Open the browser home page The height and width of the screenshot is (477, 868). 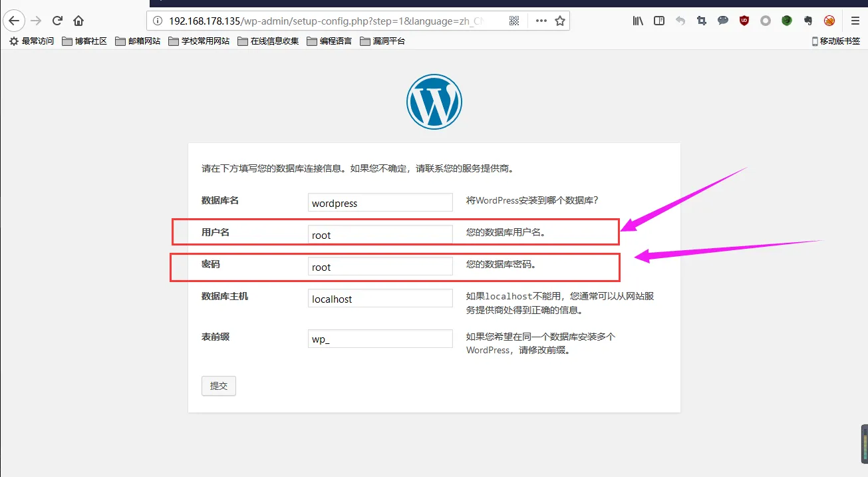(x=78, y=21)
